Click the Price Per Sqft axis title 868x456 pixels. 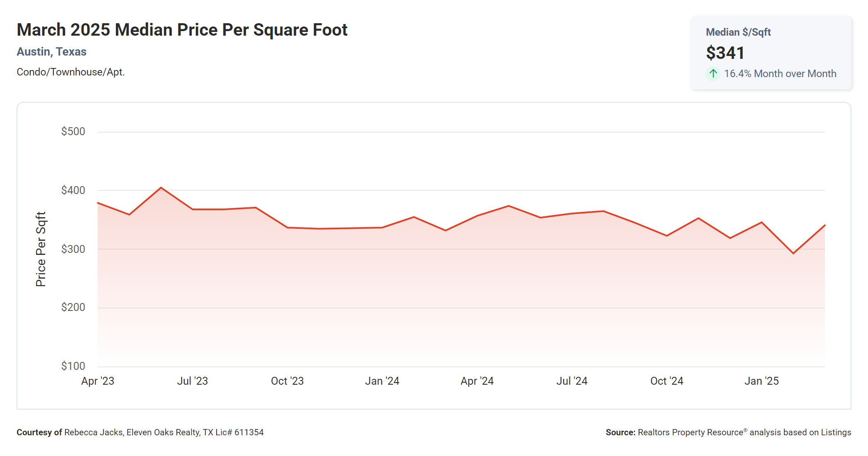click(41, 249)
